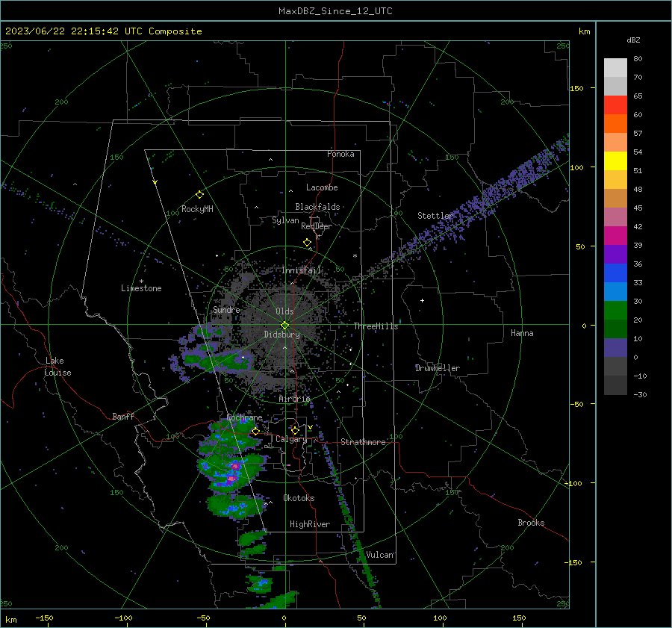This screenshot has height=628, width=672.
Task: Click the yellow arrow marker east of Calgary diamond
Action: (310, 427)
